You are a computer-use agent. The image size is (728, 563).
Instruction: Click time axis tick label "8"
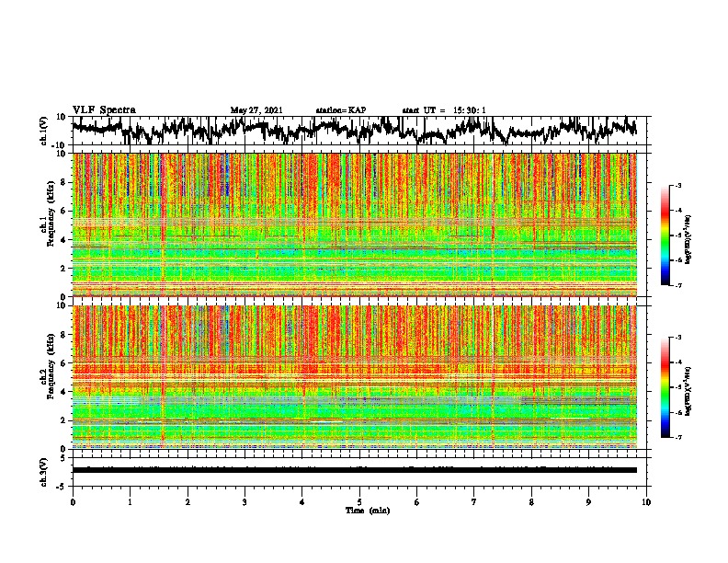pos(531,502)
